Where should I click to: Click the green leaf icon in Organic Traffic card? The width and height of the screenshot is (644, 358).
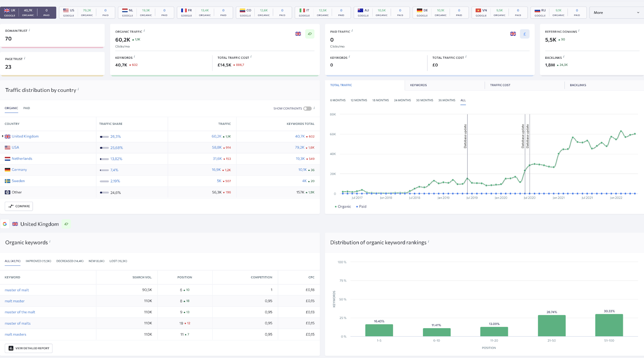310,34
